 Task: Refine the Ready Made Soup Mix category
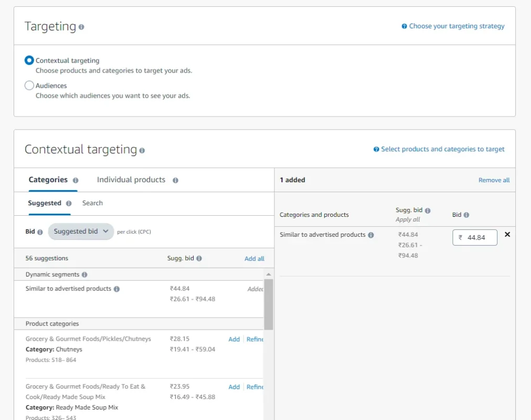tap(255, 387)
